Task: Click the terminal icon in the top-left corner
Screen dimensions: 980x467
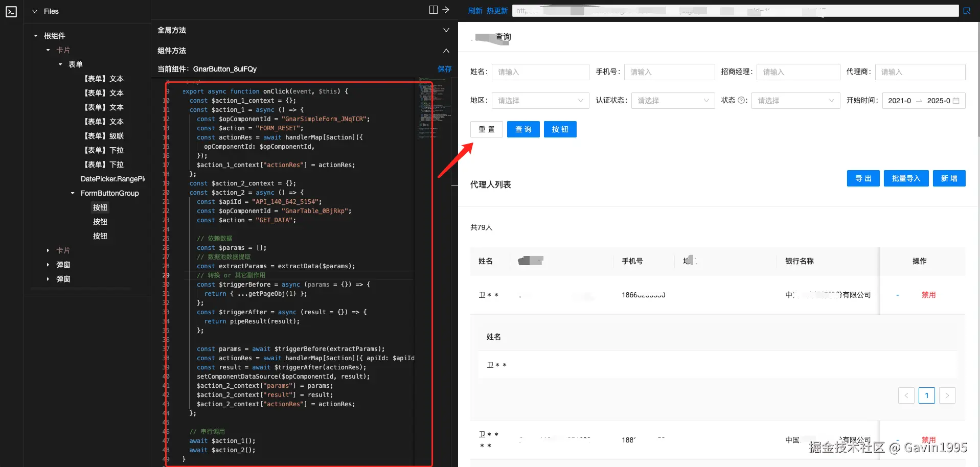Action: [x=11, y=11]
